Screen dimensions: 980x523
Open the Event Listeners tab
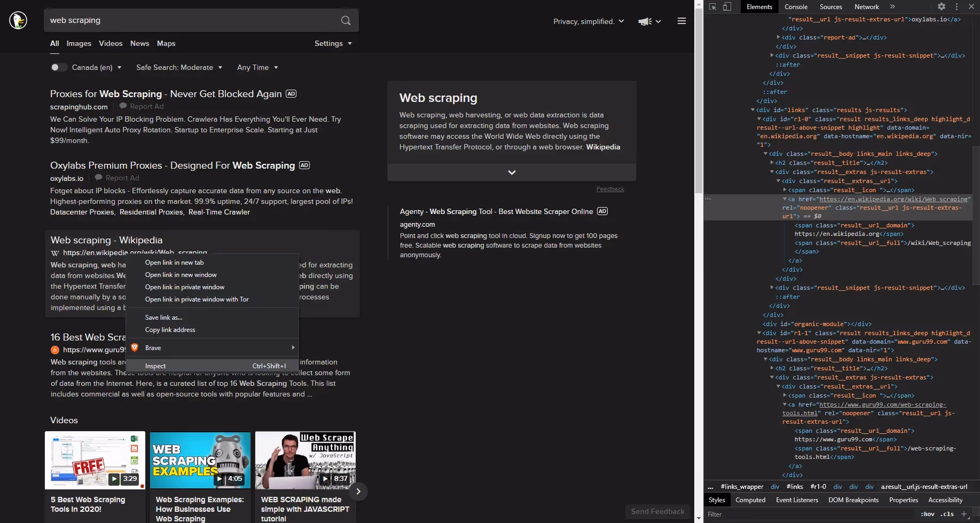[797, 500]
